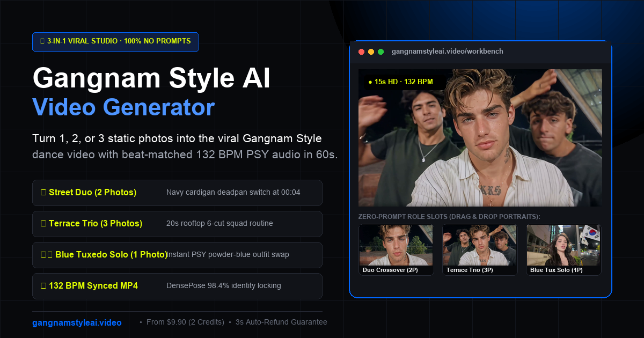
Task: Select the Terrace Trio (3P) thumbnail
Action: [480, 250]
